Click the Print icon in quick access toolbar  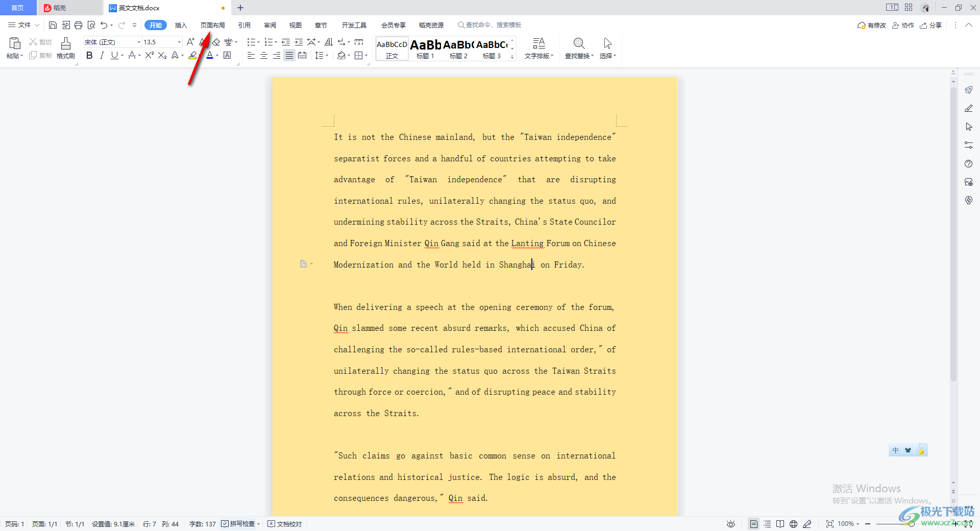click(78, 25)
